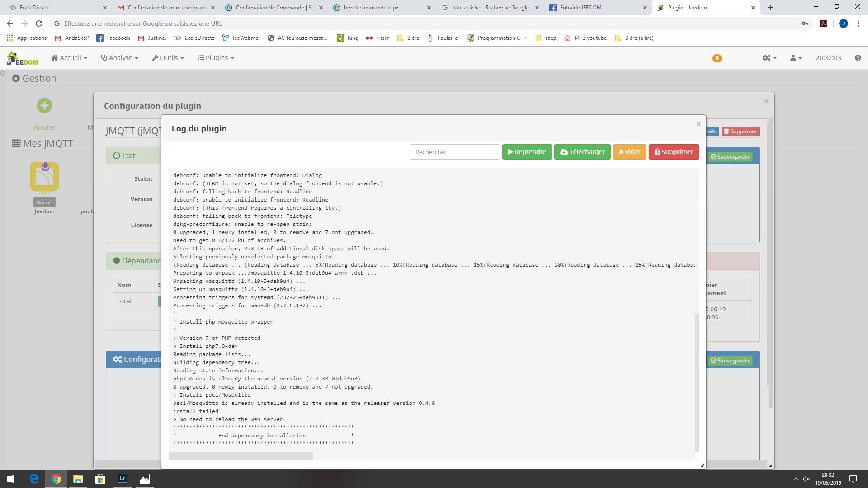Screen dimensions: 868x488
Task: Open the Outils menu
Action: [x=168, y=58]
